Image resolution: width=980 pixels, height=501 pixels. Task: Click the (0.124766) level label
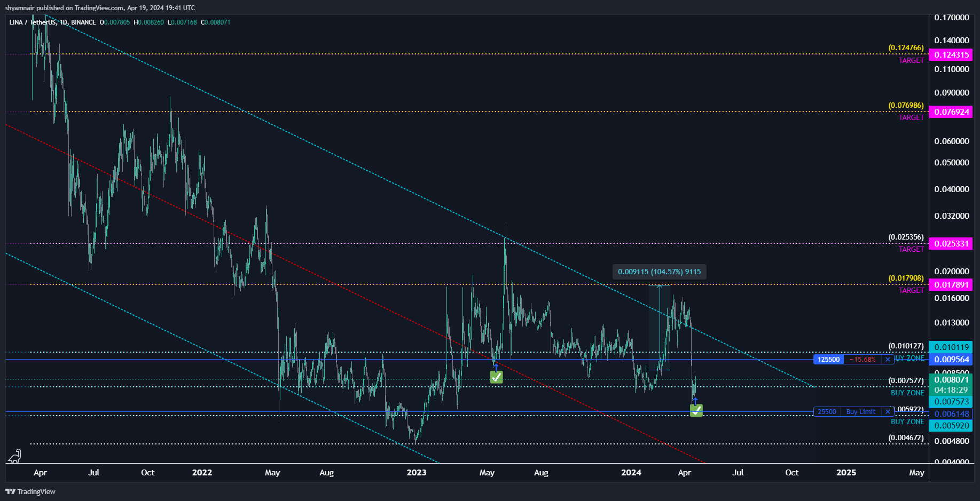coord(906,47)
